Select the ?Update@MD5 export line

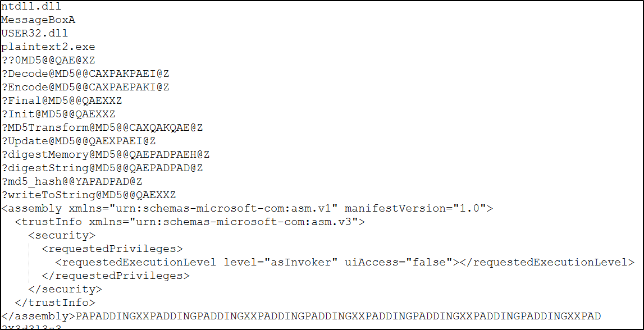click(78, 141)
